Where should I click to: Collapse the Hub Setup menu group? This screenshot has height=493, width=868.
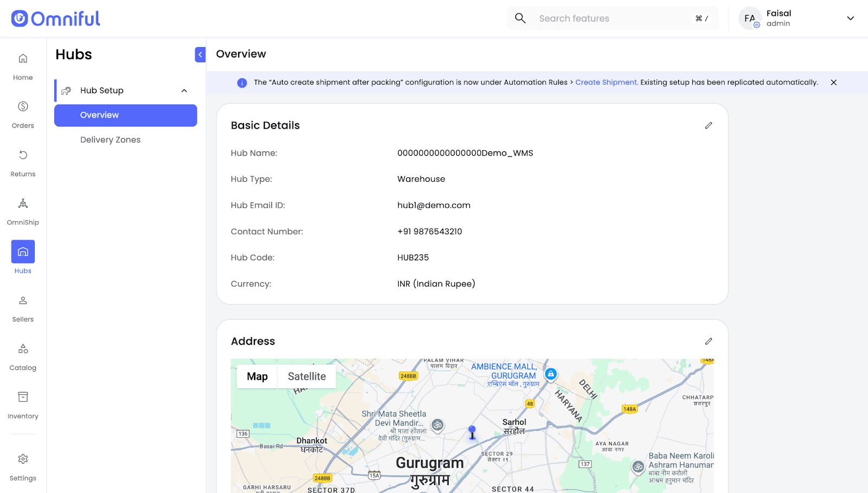pos(184,91)
